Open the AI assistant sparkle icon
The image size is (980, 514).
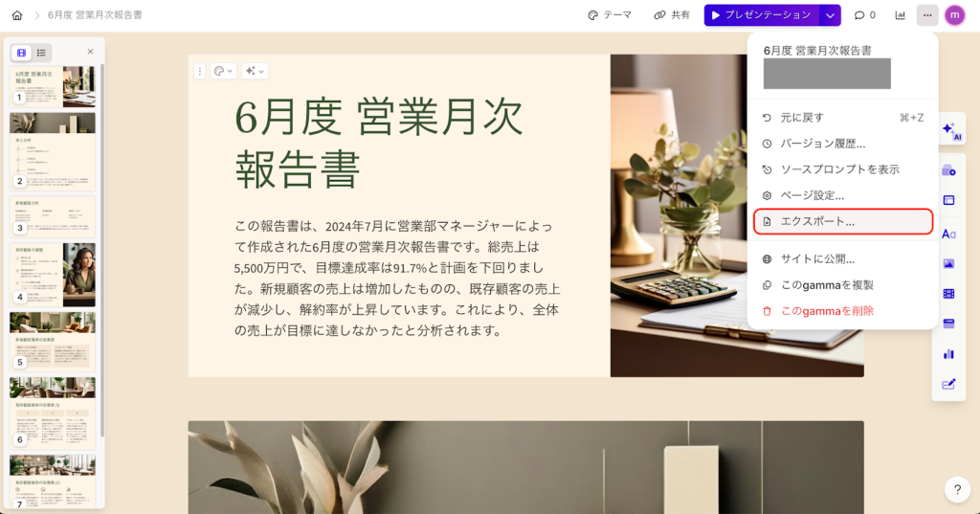951,131
